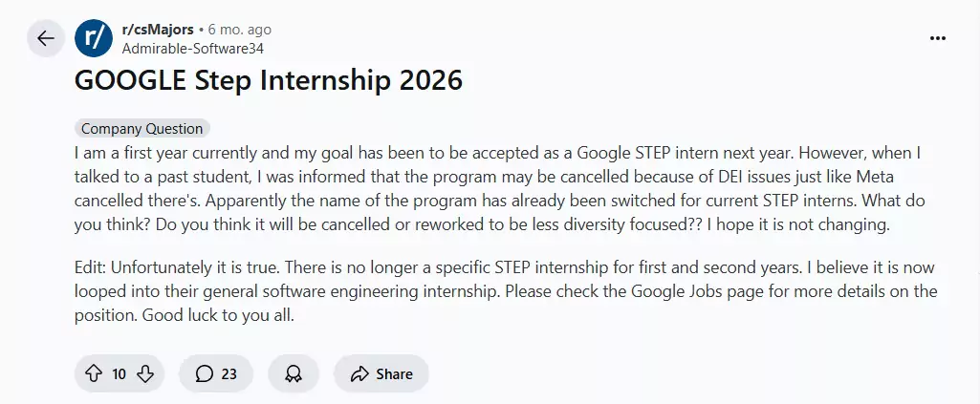Image resolution: width=980 pixels, height=404 pixels.
Task: Click the share arrow icon
Action: click(x=359, y=373)
